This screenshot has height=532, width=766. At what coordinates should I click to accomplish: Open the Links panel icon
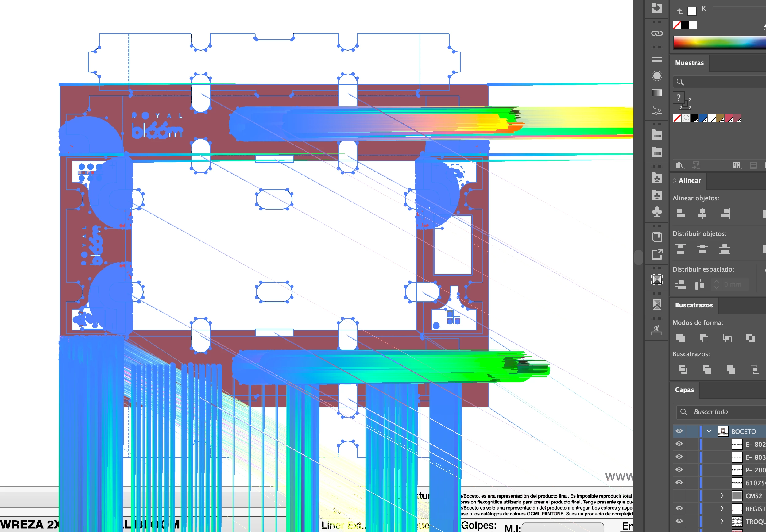(657, 33)
